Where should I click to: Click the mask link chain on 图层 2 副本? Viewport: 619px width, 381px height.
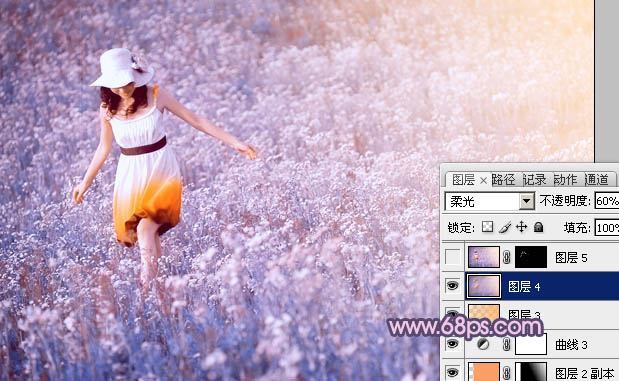pyautogui.click(x=507, y=372)
